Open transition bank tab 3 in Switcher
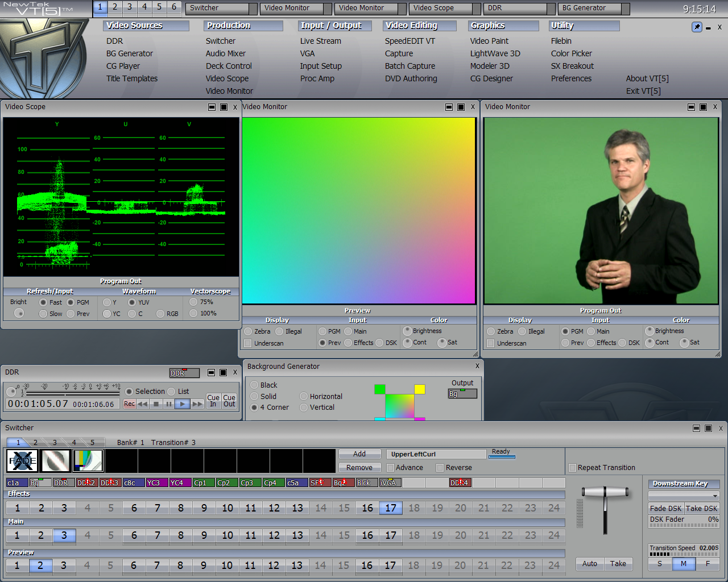 click(x=55, y=442)
